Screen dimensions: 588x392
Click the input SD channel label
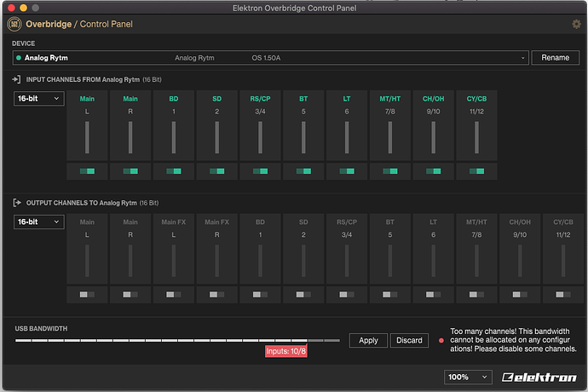pos(217,99)
